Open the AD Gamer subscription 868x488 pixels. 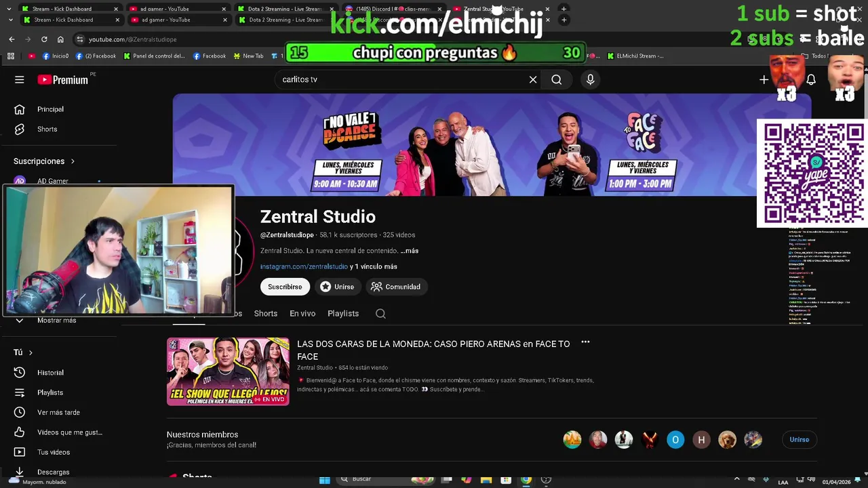(x=53, y=181)
